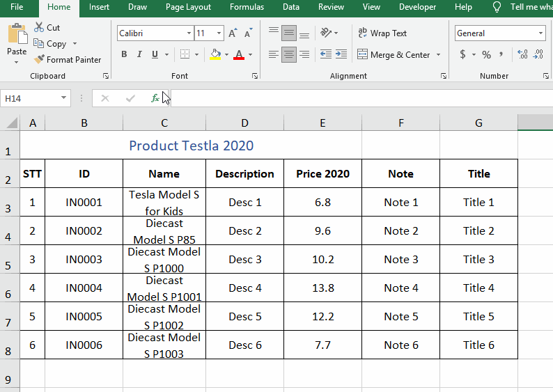Click the Copy icon
The width and height of the screenshot is (553, 392).
coord(38,43)
